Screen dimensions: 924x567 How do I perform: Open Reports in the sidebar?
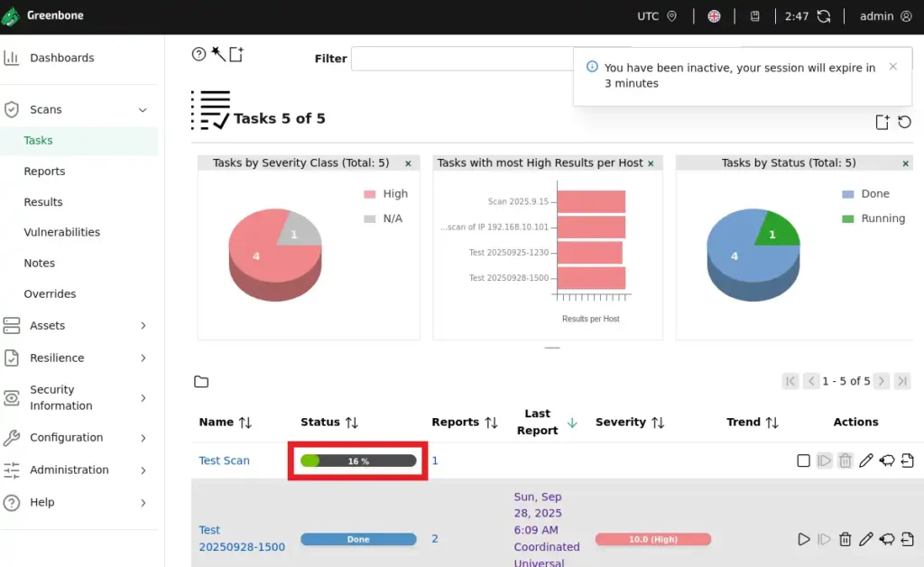(x=44, y=172)
